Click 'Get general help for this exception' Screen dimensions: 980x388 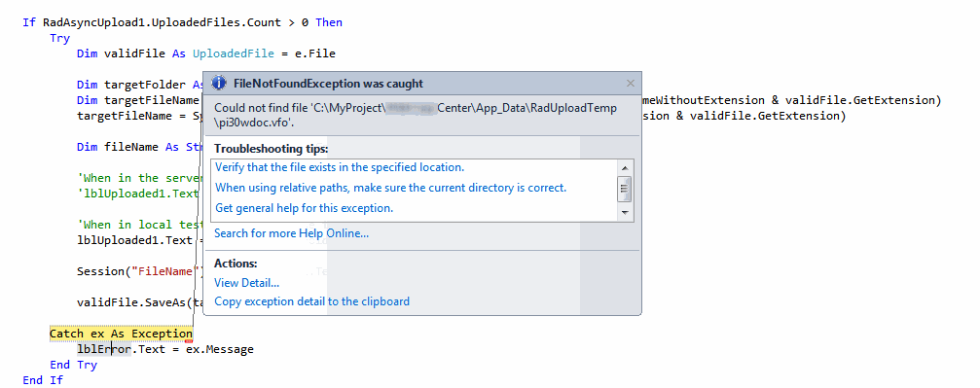[305, 208]
